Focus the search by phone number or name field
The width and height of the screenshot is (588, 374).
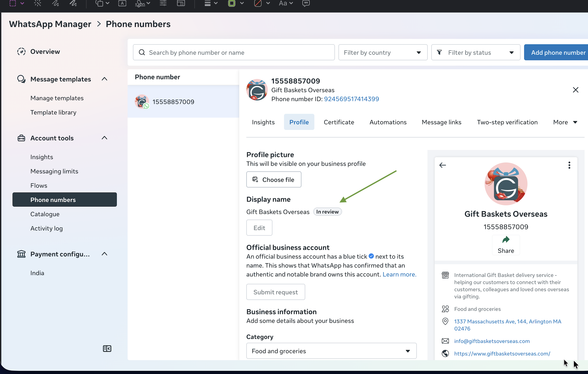click(234, 52)
